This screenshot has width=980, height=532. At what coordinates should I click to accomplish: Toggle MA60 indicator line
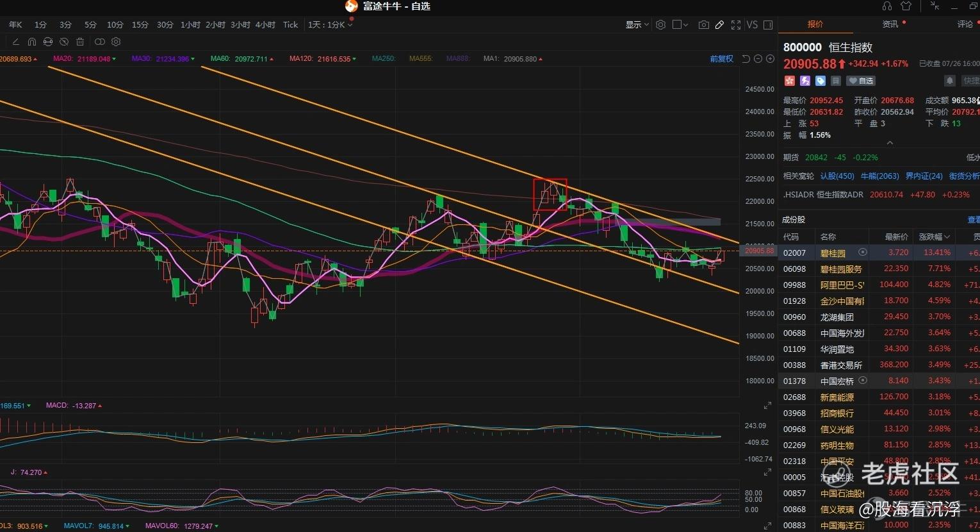click(242, 59)
